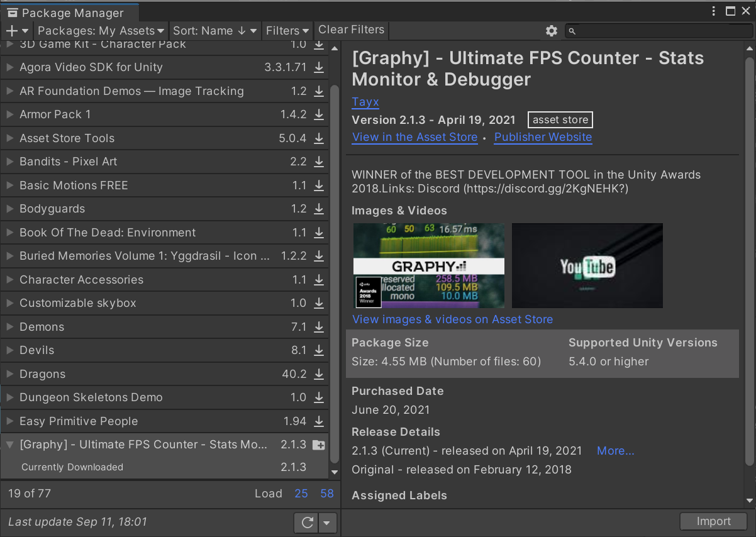Click download icon in Bodyguards row

pyautogui.click(x=319, y=209)
